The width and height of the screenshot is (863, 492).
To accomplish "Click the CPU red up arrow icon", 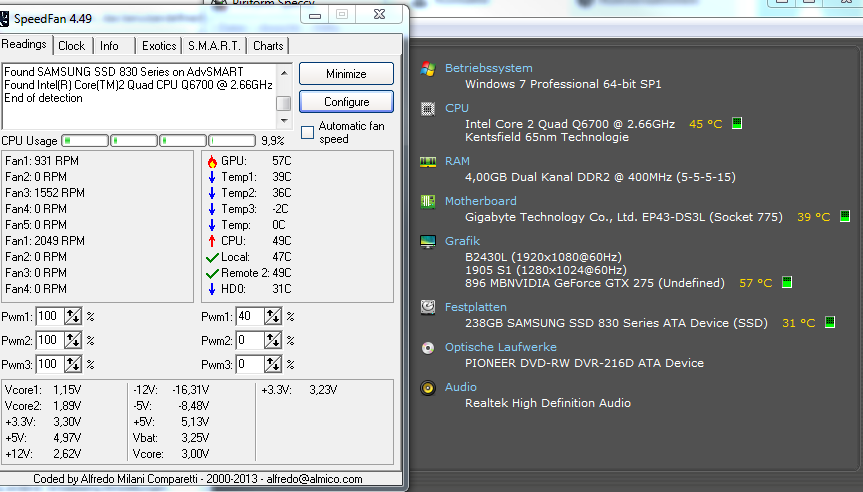I will [x=212, y=241].
